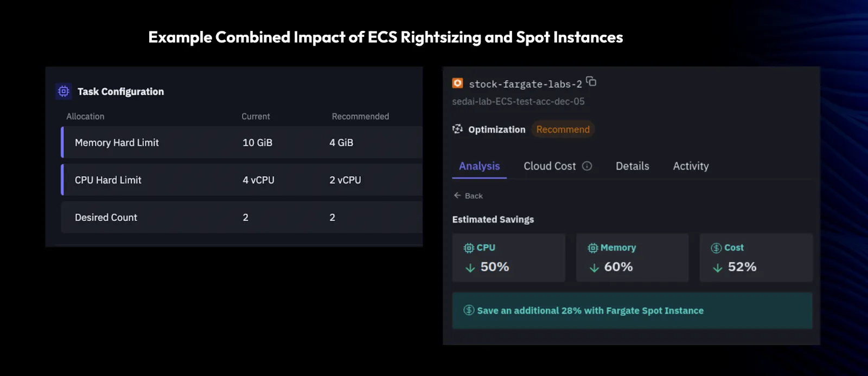Click the dollar icon in Fargate Spot banner
The image size is (868, 376).
tap(469, 310)
